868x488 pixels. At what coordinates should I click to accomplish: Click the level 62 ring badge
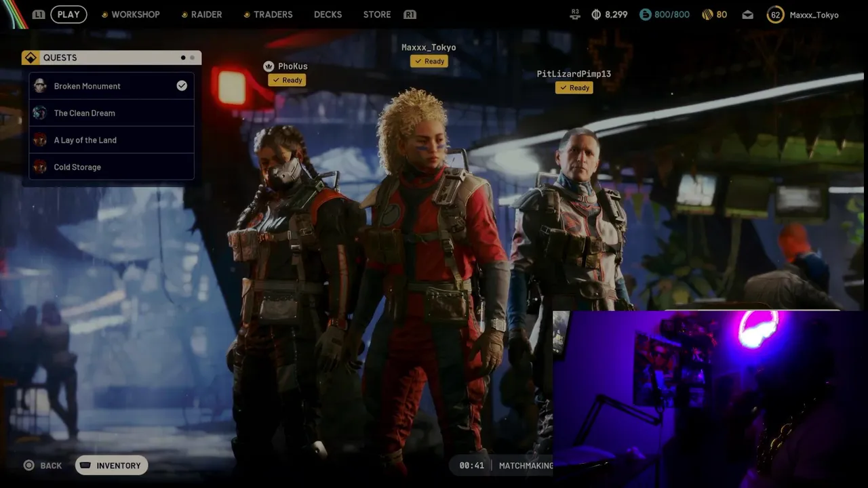point(775,14)
